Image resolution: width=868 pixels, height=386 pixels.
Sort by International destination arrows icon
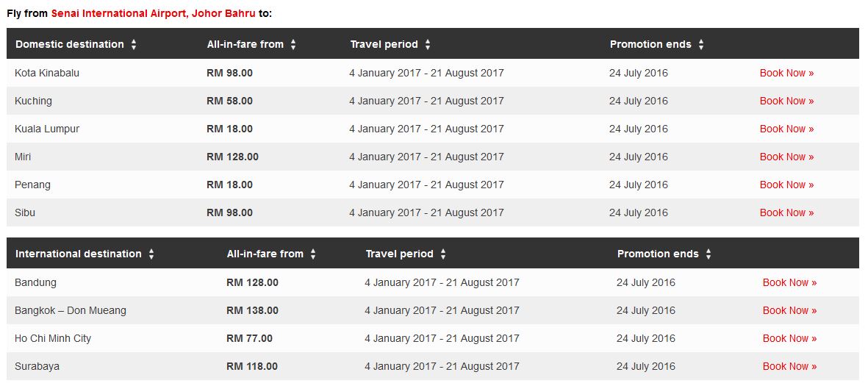click(151, 254)
